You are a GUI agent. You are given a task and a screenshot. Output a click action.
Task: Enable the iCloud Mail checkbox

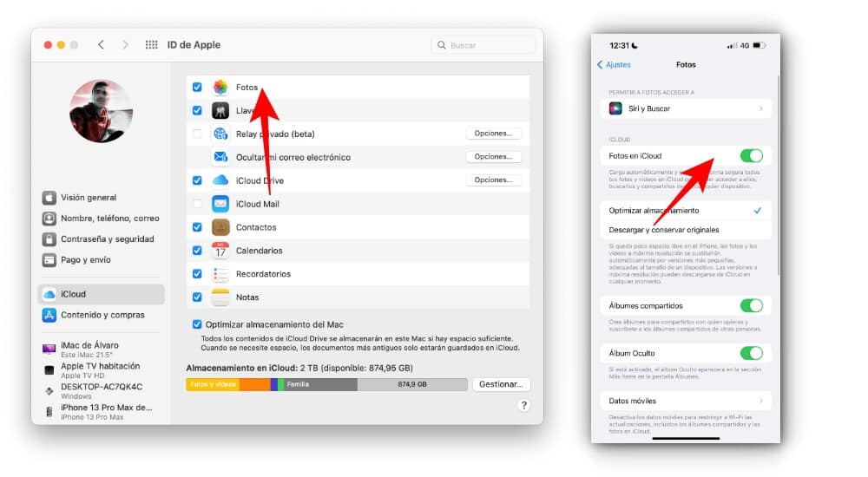(x=197, y=204)
